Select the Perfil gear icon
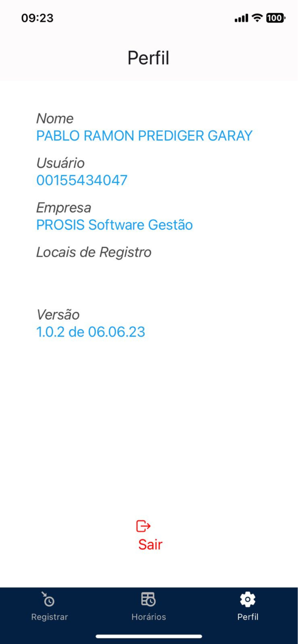This screenshot has height=644, width=298. [x=248, y=599]
